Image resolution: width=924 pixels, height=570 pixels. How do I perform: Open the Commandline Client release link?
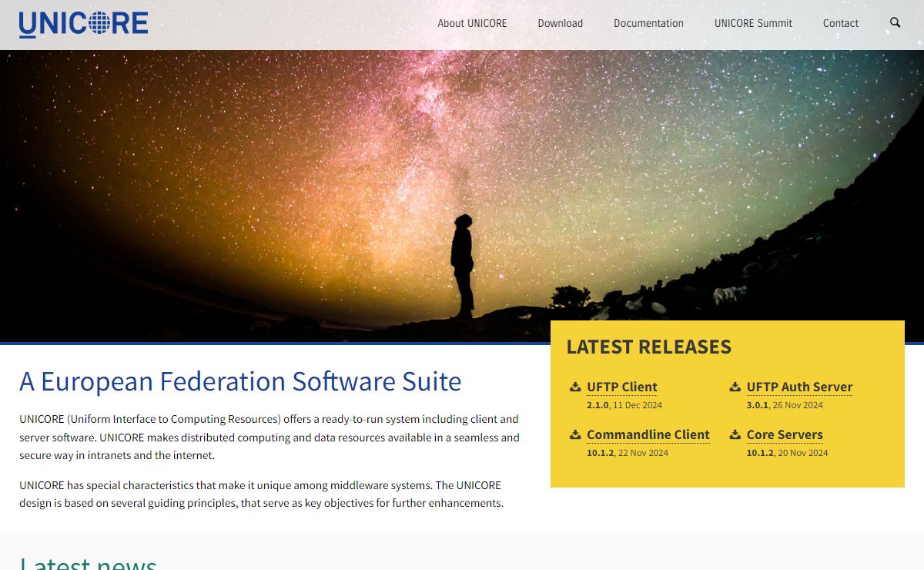(x=648, y=434)
